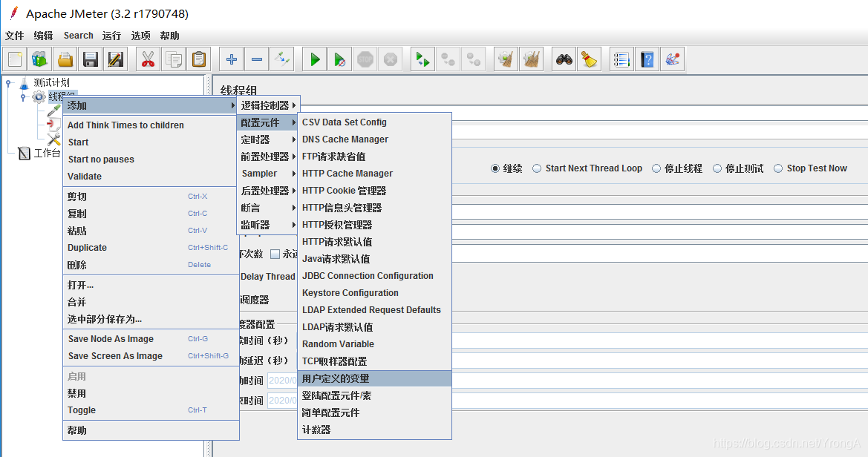Click Add Think Times to children
Viewport: 868px width, 457px height.
pyautogui.click(x=151, y=125)
